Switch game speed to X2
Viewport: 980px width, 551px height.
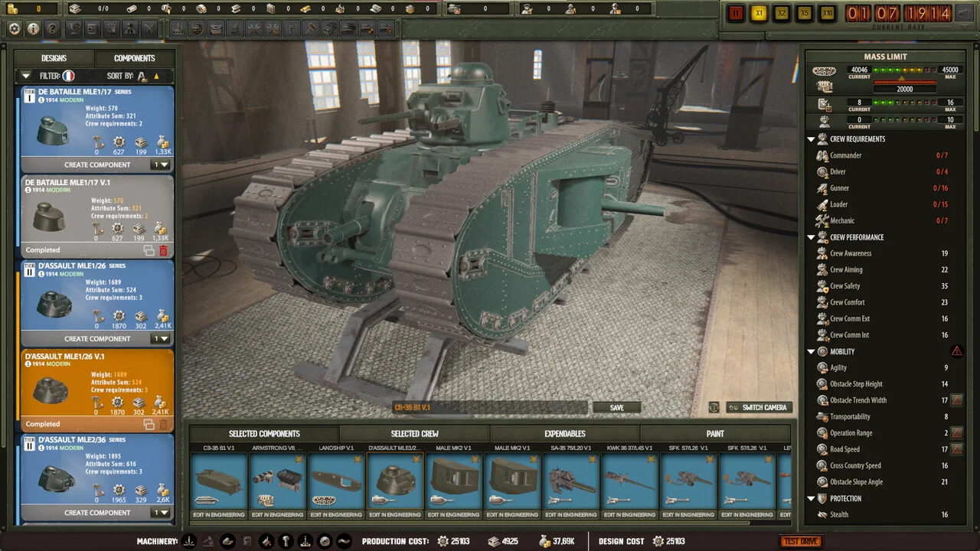tap(782, 13)
